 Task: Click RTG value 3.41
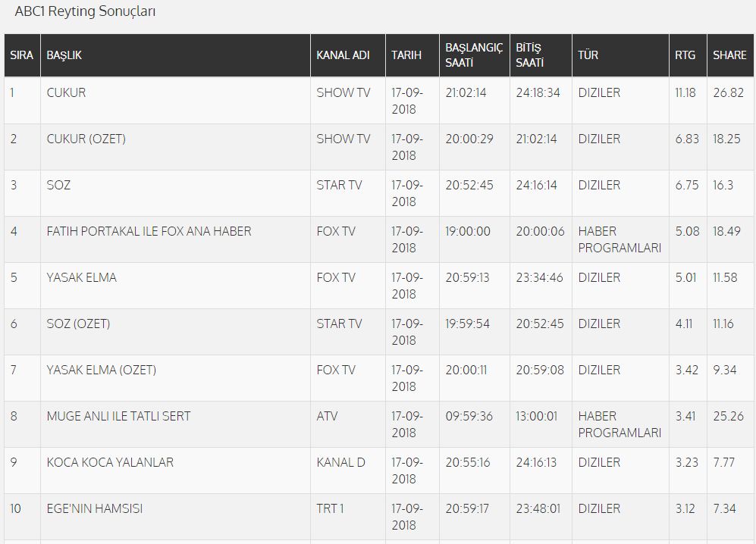coord(685,416)
